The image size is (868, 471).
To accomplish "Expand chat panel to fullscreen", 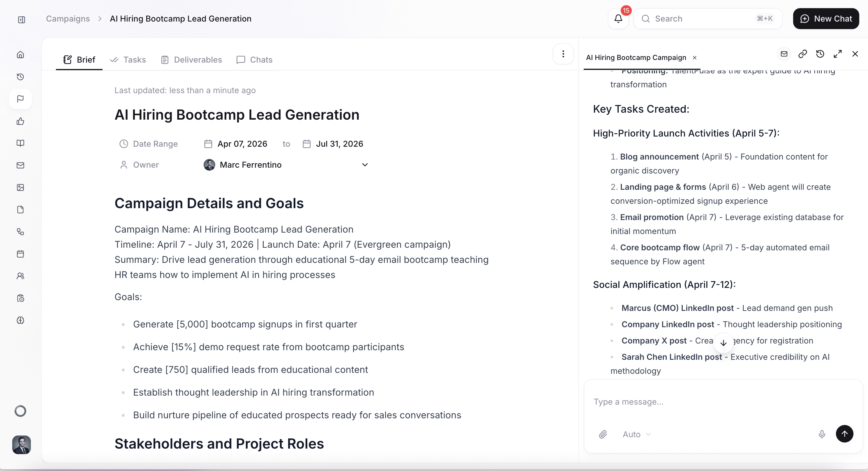I will (838, 54).
